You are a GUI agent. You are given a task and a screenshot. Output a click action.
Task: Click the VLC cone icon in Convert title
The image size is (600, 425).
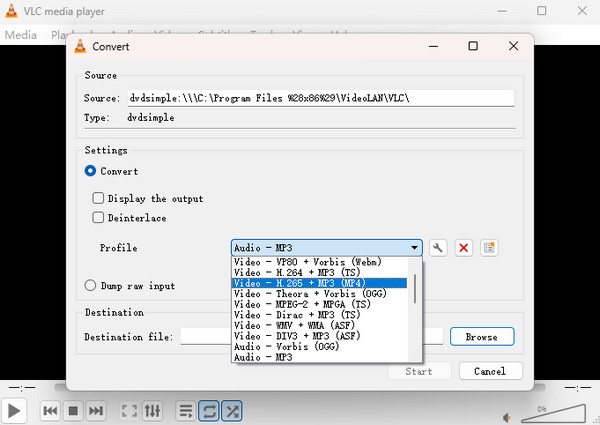(x=80, y=46)
